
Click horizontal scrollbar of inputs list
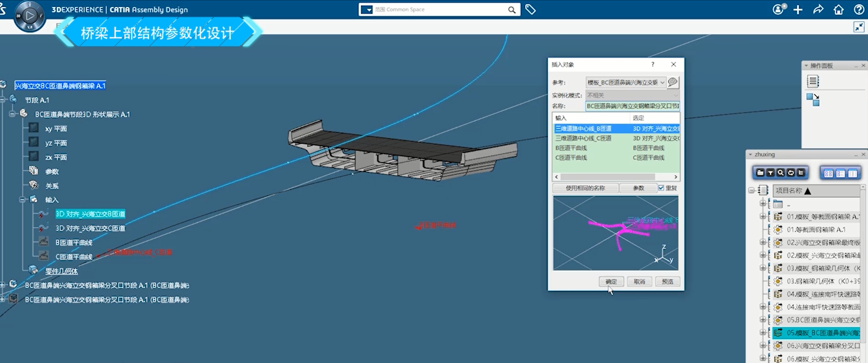(x=616, y=177)
